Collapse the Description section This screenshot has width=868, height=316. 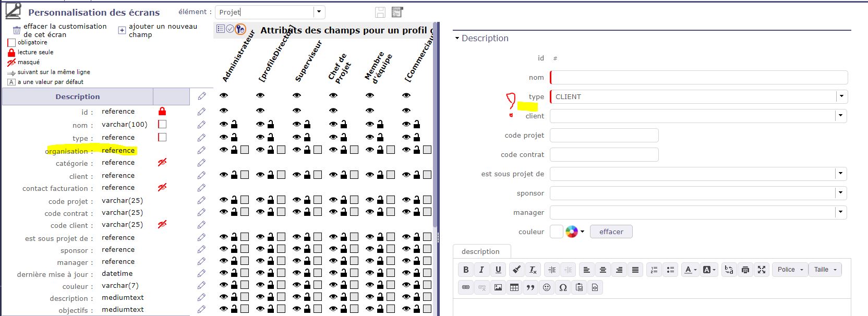457,38
